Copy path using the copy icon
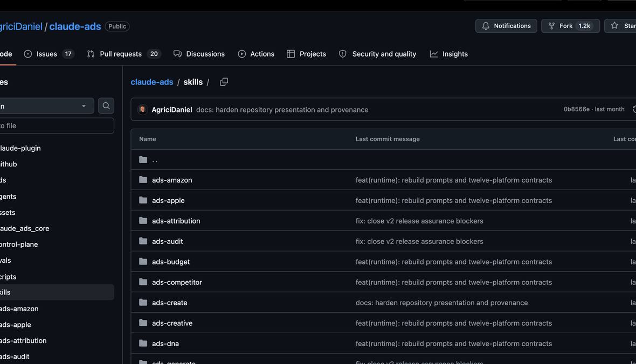The image size is (636, 364). [x=224, y=82]
